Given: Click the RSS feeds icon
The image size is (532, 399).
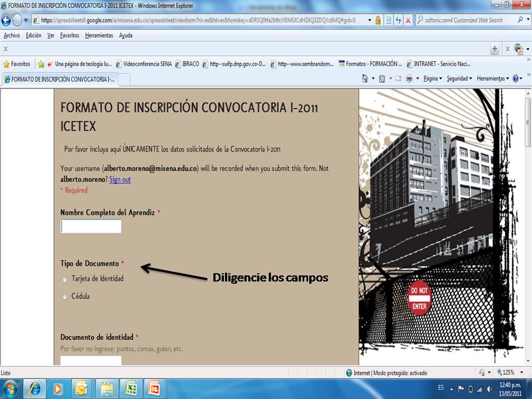Looking at the screenshot, I should tap(382, 79).
